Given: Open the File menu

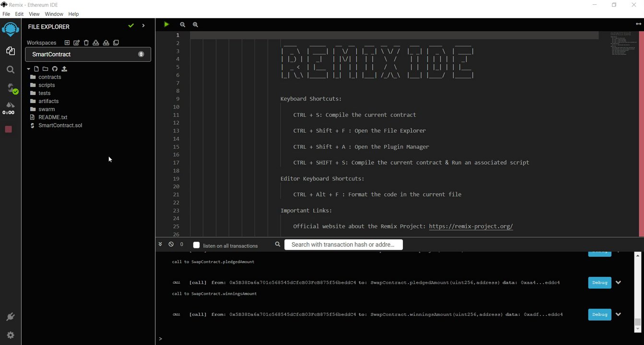Looking at the screenshot, I should (6, 14).
